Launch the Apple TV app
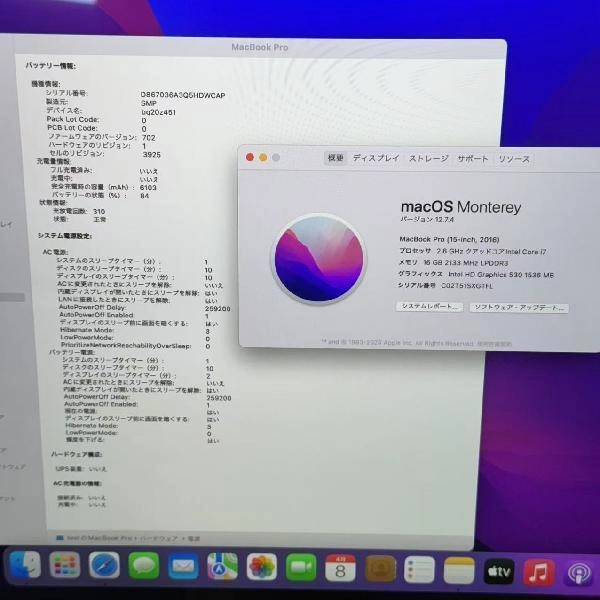The width and height of the screenshot is (600, 600). [499, 571]
